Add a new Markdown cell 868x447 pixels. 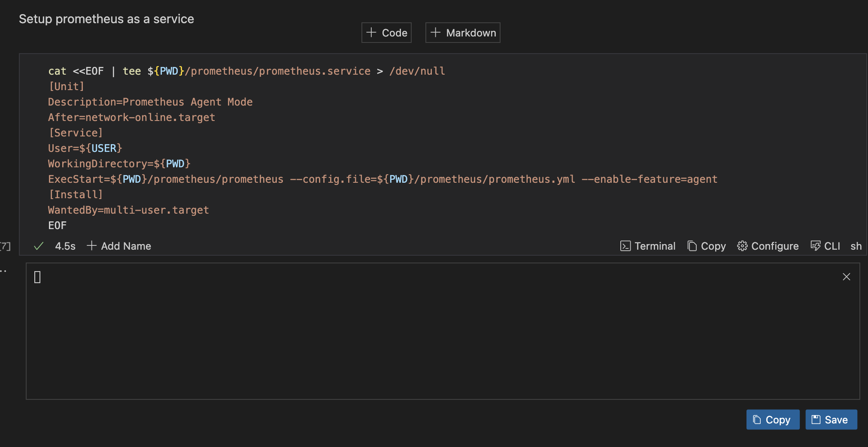[x=463, y=33]
